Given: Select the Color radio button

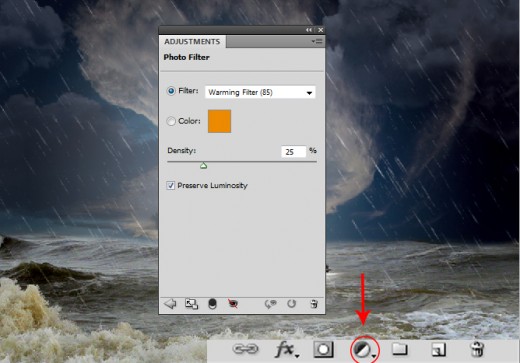Looking at the screenshot, I should (171, 121).
